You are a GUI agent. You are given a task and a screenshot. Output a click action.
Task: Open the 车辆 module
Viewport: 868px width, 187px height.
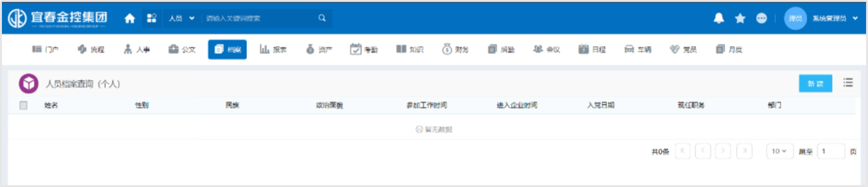pos(638,49)
